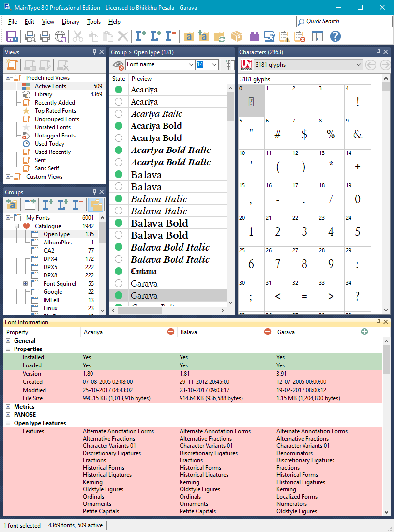Click the scissors Cut icon
Screen dimensions: 394x532
[78, 36]
